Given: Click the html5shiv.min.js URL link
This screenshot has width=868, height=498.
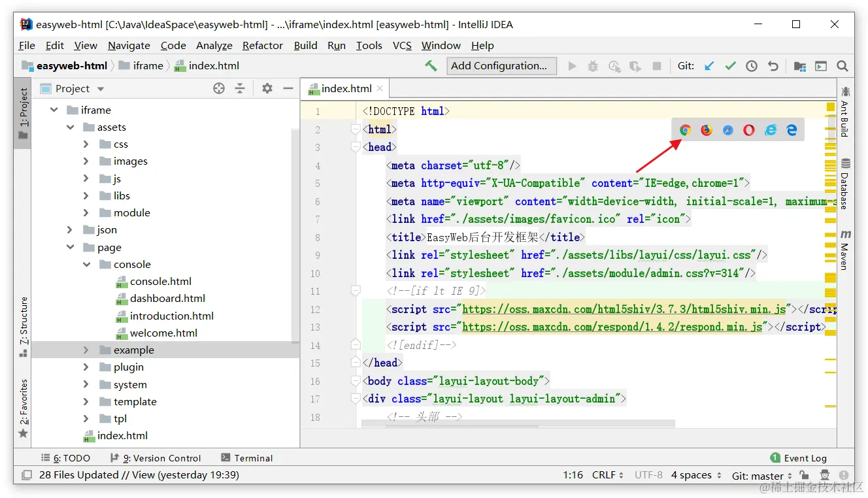Looking at the screenshot, I should click(624, 308).
